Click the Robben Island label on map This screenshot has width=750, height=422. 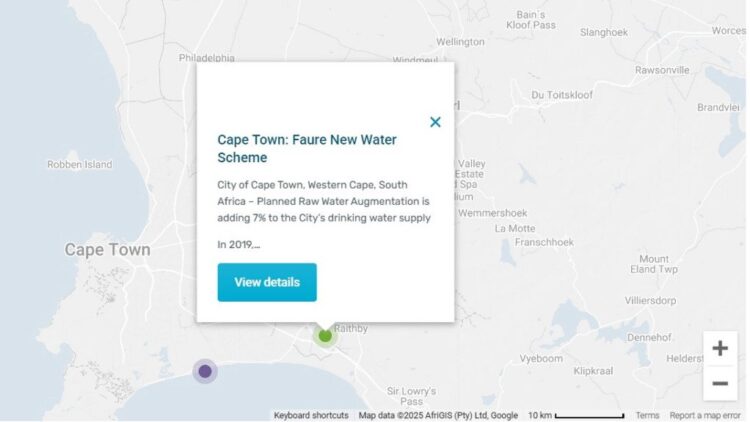point(80,164)
